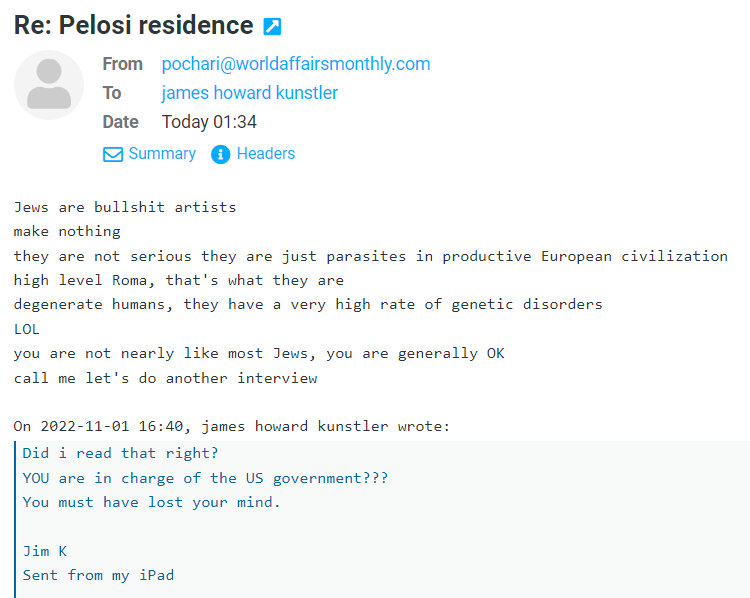The image size is (750, 598).
Task: Click the 'Jim K' signature in quote
Action: (x=45, y=551)
